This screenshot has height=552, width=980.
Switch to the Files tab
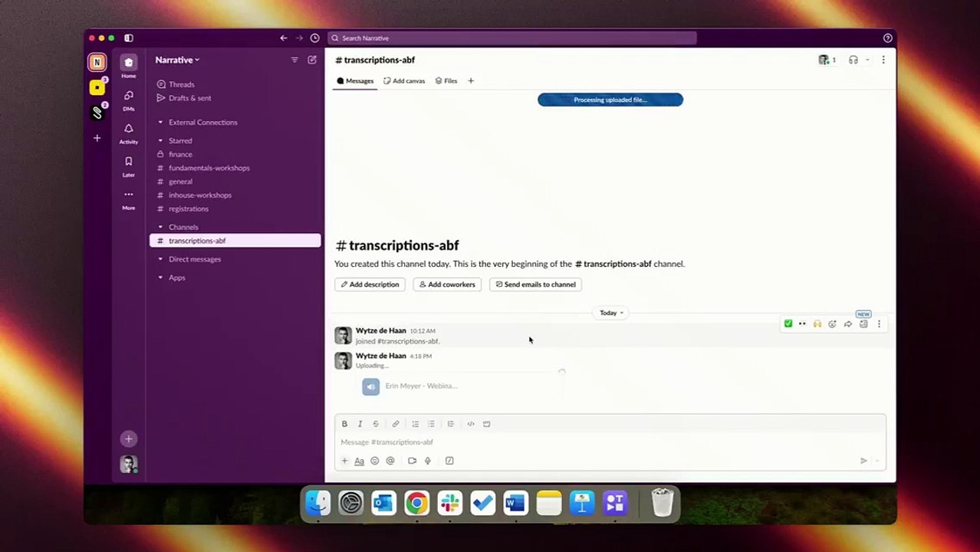click(446, 80)
